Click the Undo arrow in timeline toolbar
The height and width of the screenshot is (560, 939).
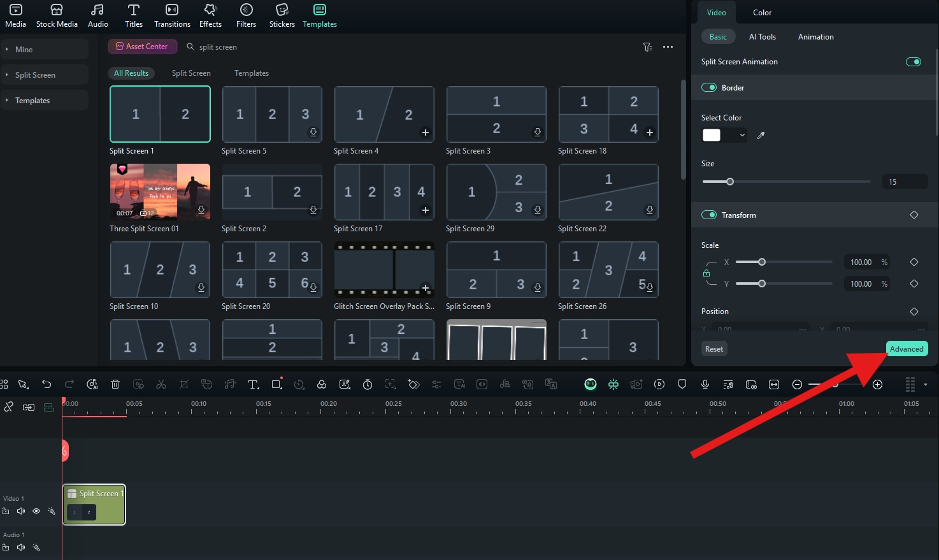click(x=47, y=384)
